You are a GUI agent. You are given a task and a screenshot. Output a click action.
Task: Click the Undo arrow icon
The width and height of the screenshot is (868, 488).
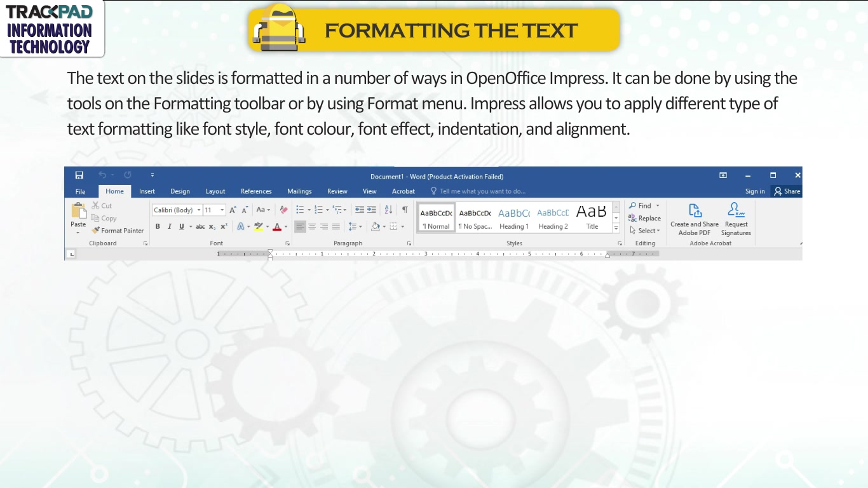[102, 175]
